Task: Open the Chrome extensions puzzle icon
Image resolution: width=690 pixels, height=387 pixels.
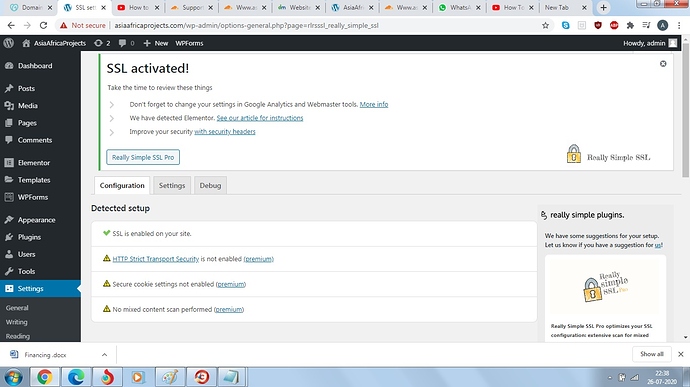Action: click(630, 26)
